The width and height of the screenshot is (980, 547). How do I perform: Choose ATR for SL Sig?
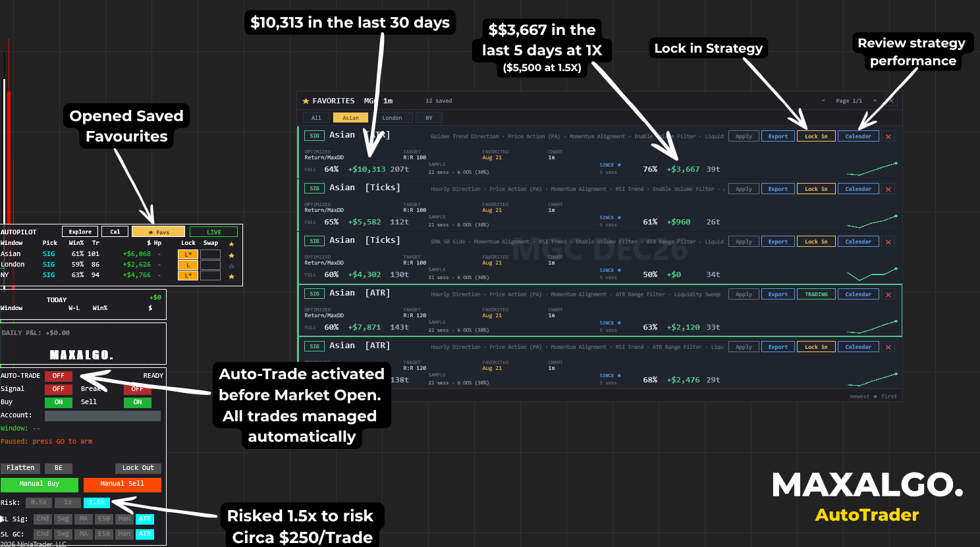pos(145,519)
